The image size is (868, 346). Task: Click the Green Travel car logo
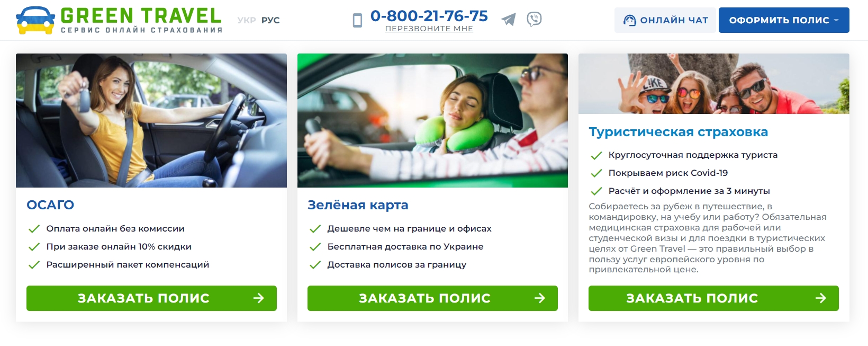pos(35,20)
